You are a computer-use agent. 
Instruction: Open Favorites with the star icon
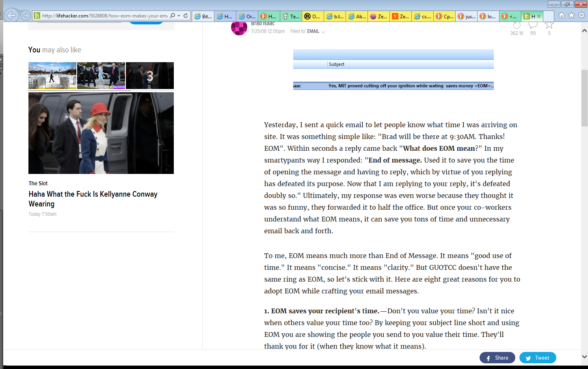pos(571,15)
